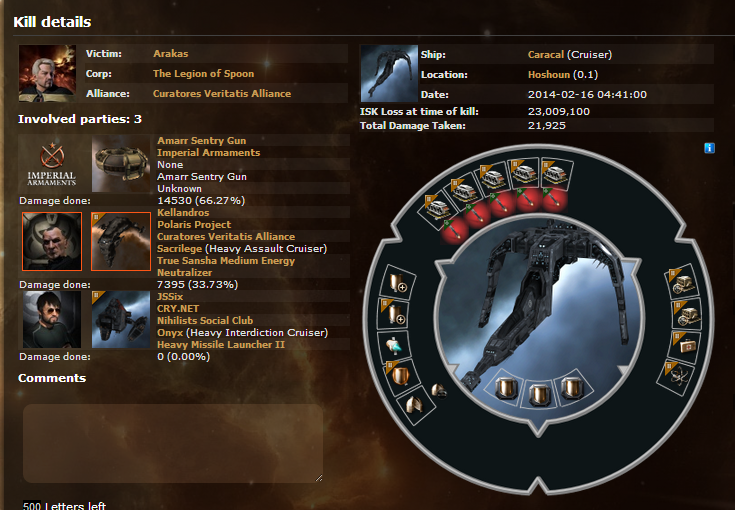This screenshot has height=510, width=735.
Task: Open the victim's Curatores Veritatis Alliance link
Action: [222, 93]
